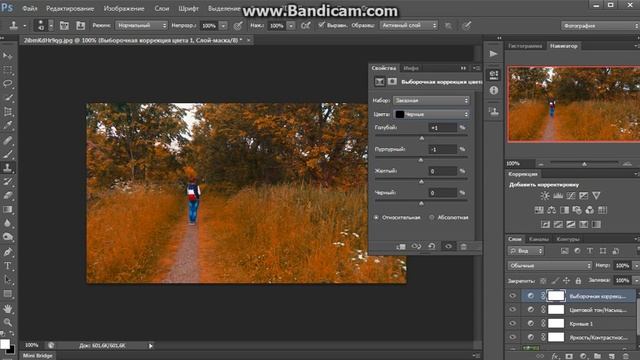640x360 pixels.
Task: Select the Gradient tool
Action: [x=7, y=209]
